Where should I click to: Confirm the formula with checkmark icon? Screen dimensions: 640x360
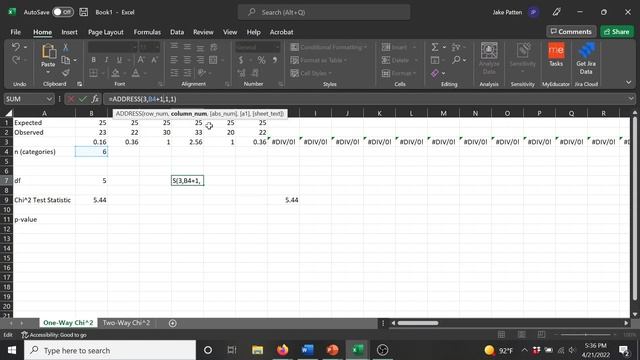[83, 99]
